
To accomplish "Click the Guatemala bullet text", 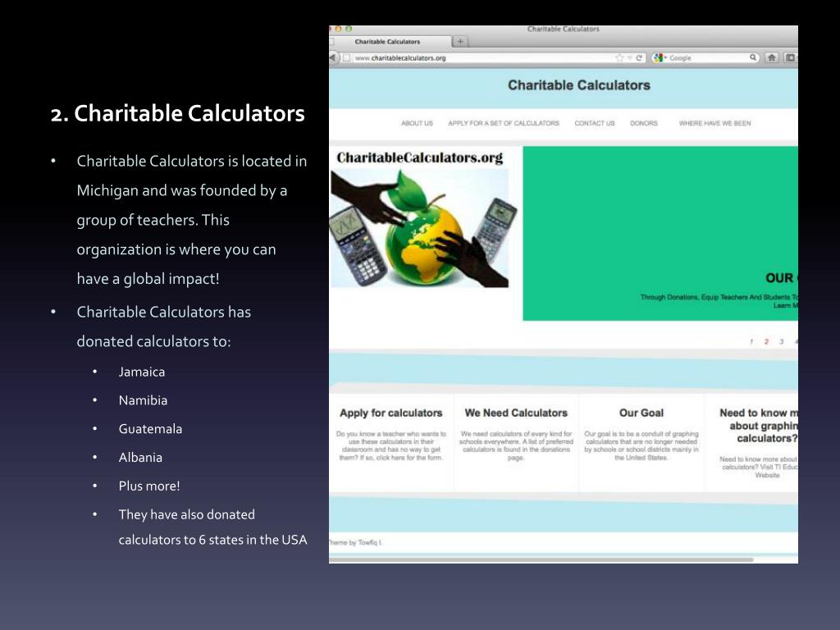I will pos(150,428).
